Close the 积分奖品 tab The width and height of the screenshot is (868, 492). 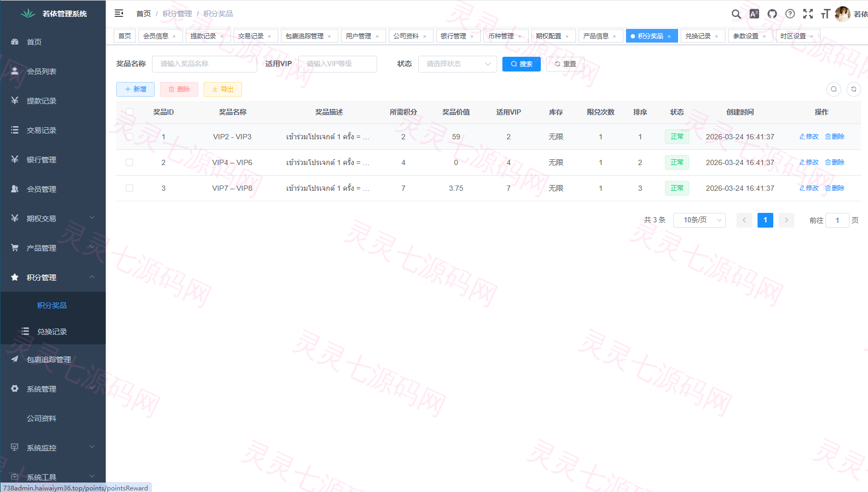click(669, 36)
